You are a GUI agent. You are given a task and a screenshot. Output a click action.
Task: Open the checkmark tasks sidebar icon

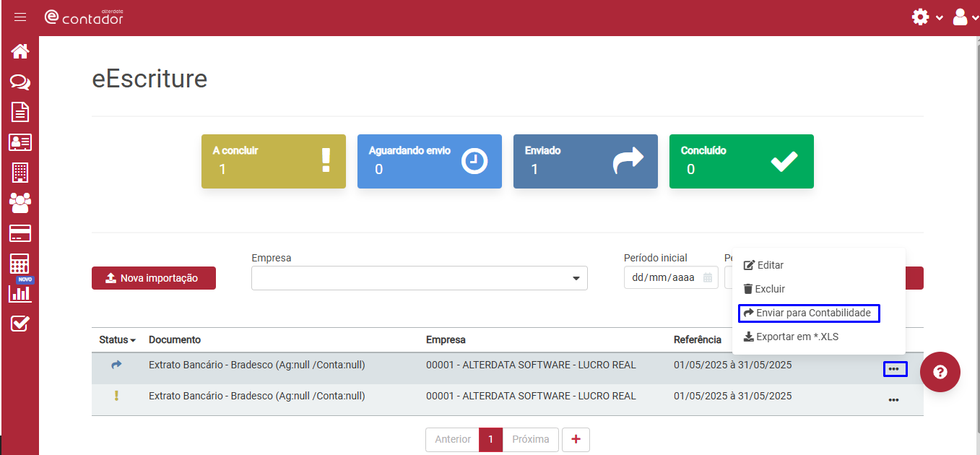pos(20,324)
